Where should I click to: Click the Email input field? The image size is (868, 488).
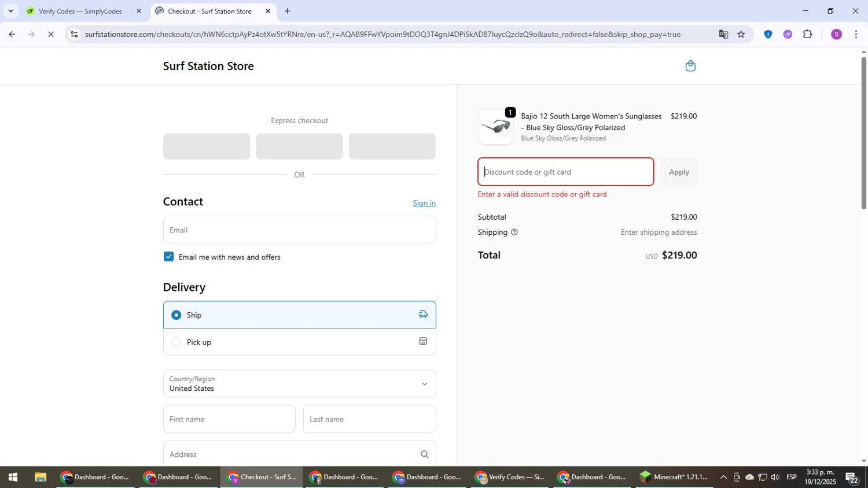(299, 230)
